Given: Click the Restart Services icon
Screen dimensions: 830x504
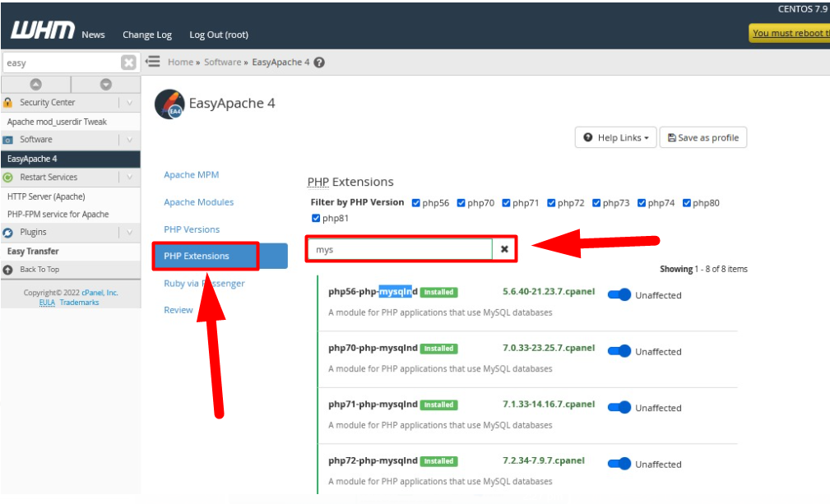Looking at the screenshot, I should pyautogui.click(x=8, y=178).
